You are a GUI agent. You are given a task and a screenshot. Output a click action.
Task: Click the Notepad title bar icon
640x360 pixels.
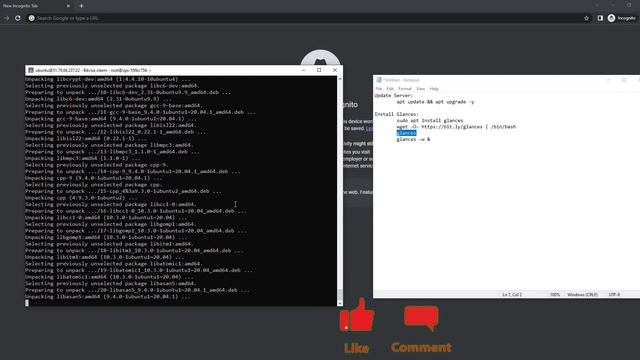coord(378,80)
